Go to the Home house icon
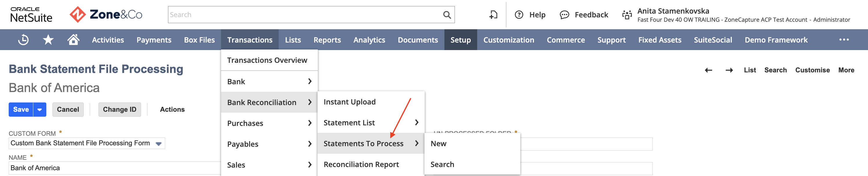Image resolution: width=868 pixels, height=176 pixels. (73, 39)
